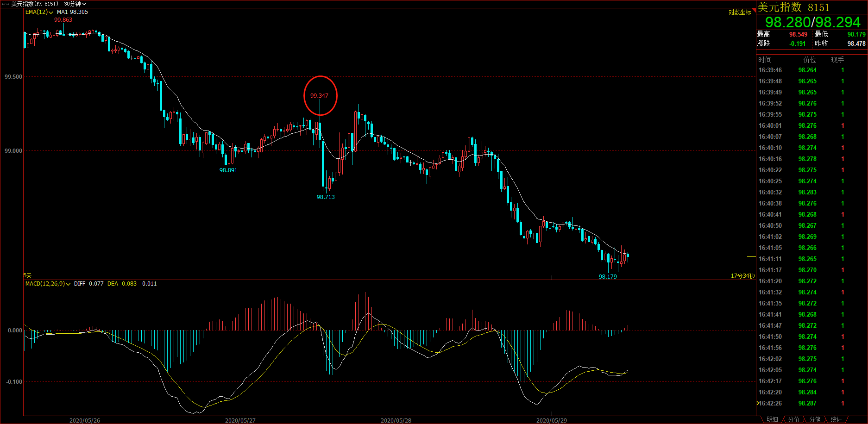Click the 99.347 peak label

pos(319,96)
